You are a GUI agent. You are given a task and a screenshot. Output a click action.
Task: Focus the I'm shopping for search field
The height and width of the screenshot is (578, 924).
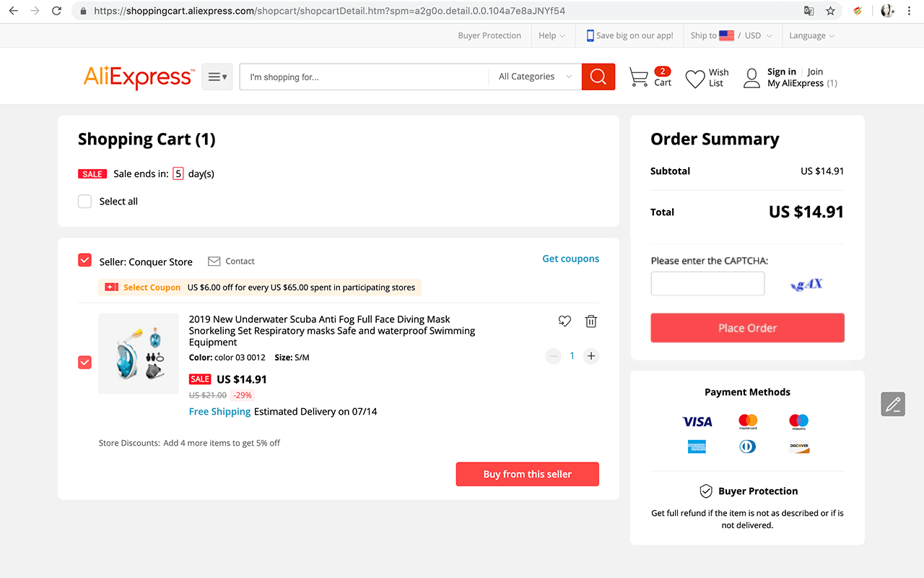pos(365,77)
